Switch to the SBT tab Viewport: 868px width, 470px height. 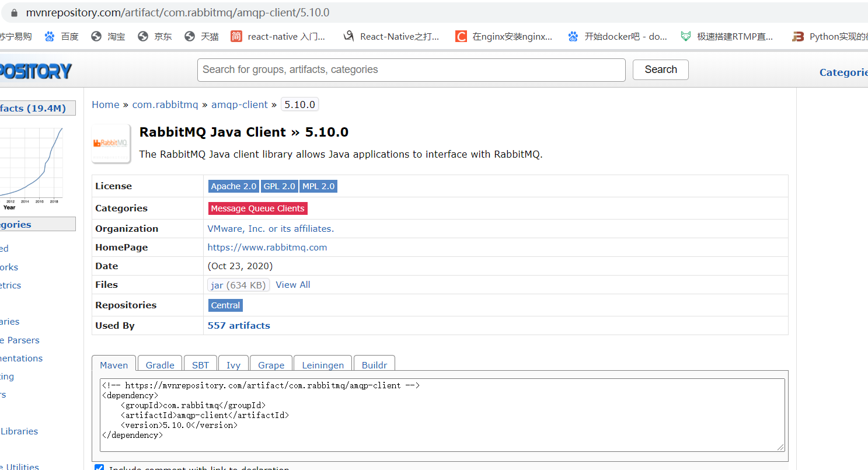pos(200,365)
